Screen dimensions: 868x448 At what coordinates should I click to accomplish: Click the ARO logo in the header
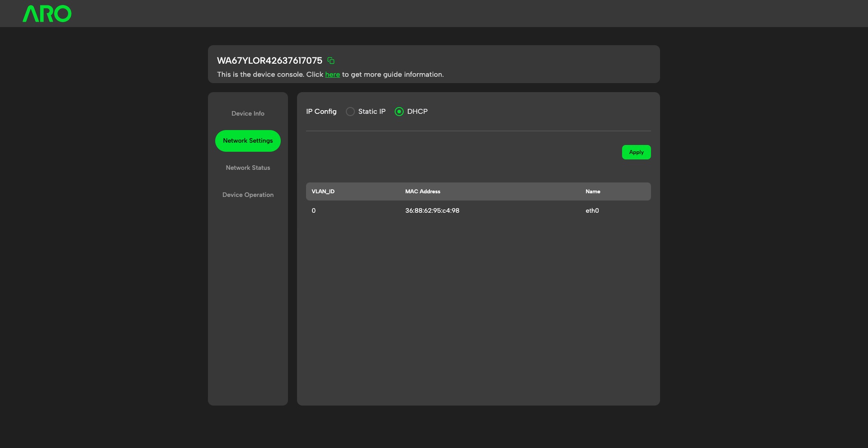47,14
